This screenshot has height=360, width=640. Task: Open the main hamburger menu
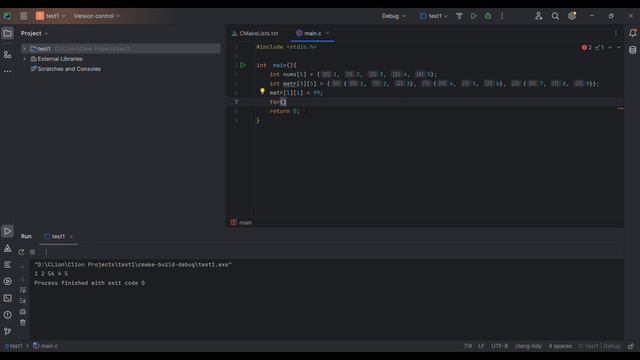tap(24, 16)
